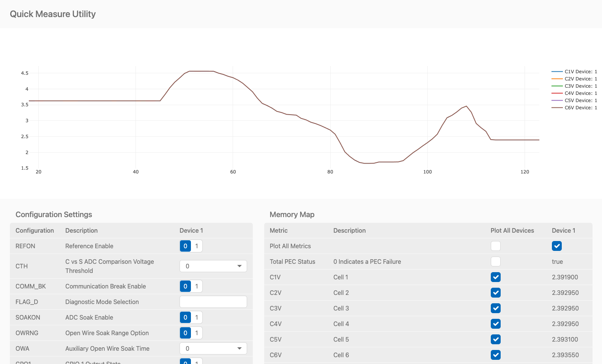Click the FLAG_D Diagnostic Mode input field
This screenshot has width=602, height=364.
(213, 302)
